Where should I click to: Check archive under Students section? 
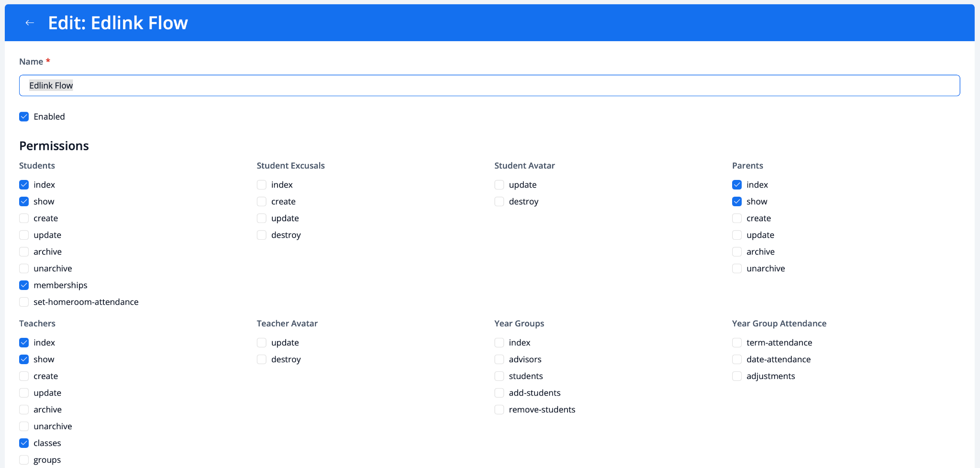[x=23, y=251]
